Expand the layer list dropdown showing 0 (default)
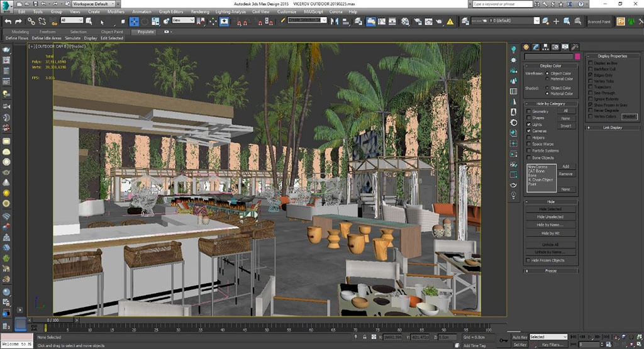The width and height of the screenshot is (644, 349). (537, 21)
